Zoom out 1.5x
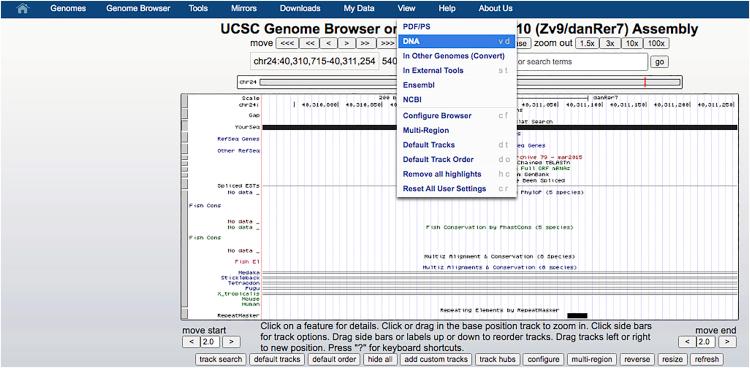This screenshot has height=368, width=750. pyautogui.click(x=587, y=43)
